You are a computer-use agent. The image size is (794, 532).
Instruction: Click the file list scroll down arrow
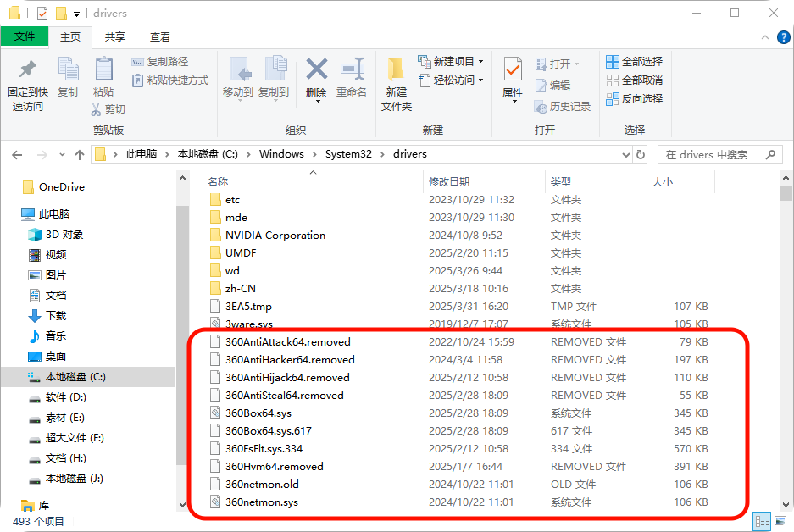click(786, 505)
